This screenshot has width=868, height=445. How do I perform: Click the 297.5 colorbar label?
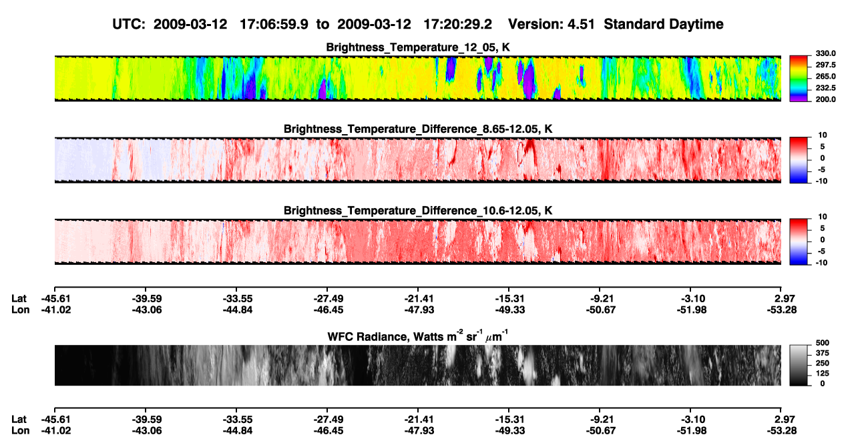tap(826, 65)
